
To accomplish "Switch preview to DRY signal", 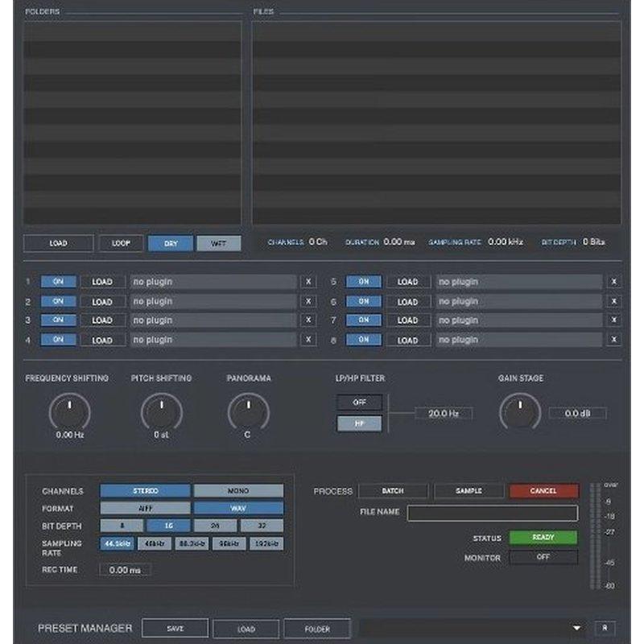I will [x=171, y=243].
